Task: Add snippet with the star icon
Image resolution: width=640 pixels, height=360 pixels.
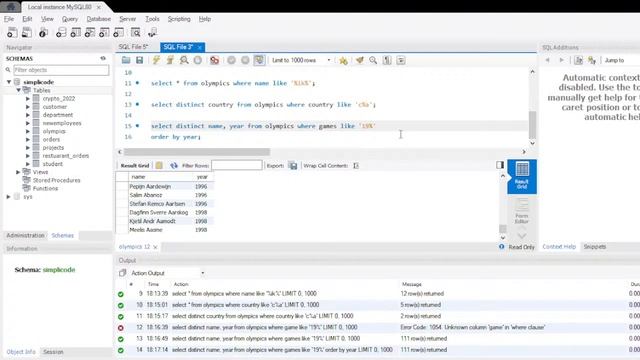Action: [343, 60]
